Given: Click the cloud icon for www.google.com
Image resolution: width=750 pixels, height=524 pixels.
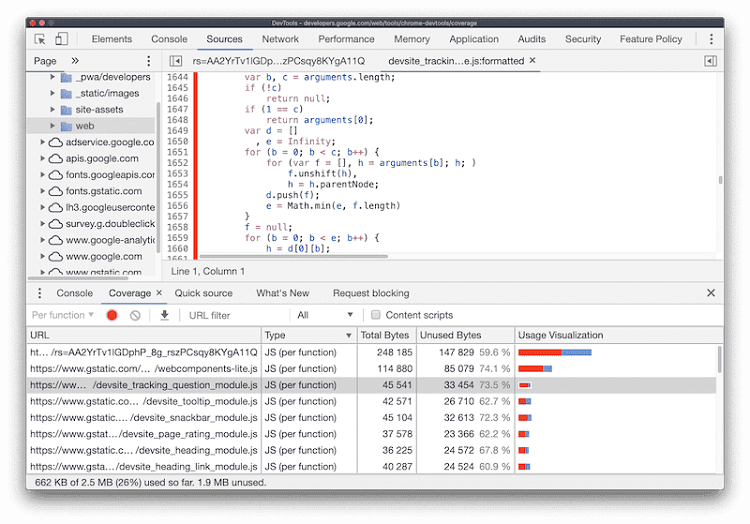Looking at the screenshot, I should pyautogui.click(x=56, y=257).
